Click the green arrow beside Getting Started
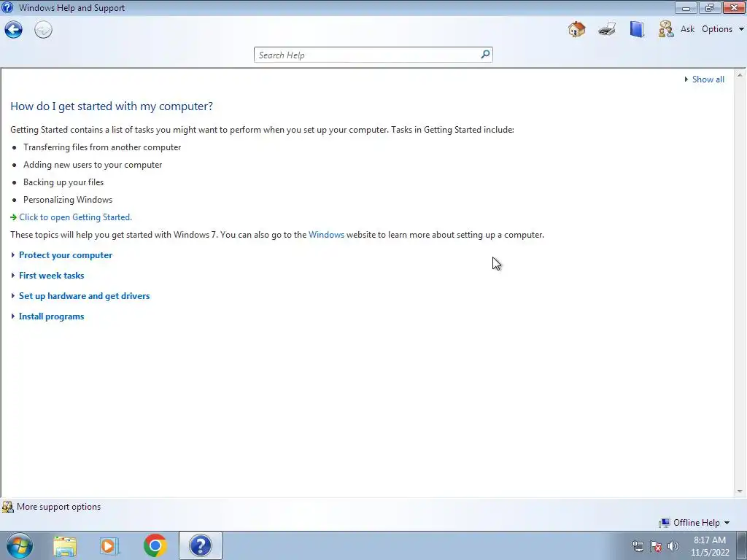The image size is (747, 560). [13, 217]
